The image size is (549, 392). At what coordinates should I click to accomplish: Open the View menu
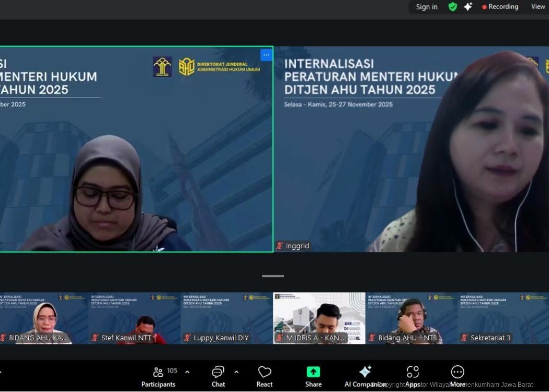click(538, 7)
